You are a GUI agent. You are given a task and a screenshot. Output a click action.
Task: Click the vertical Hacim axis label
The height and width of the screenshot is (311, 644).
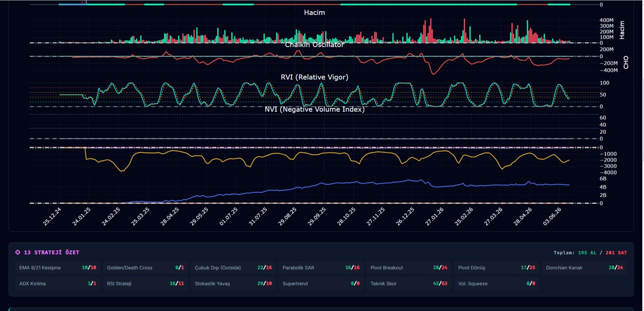coord(622,30)
